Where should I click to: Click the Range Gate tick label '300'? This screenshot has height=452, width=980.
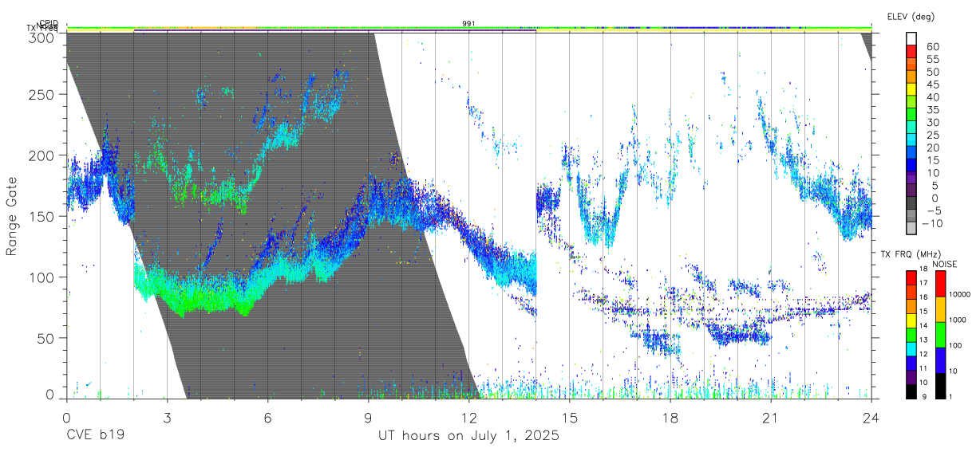point(41,38)
